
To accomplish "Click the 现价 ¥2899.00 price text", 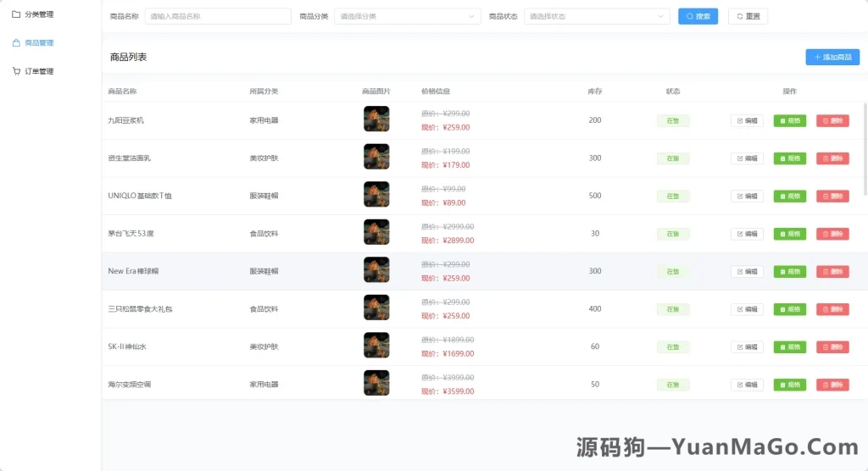I will coord(448,241).
